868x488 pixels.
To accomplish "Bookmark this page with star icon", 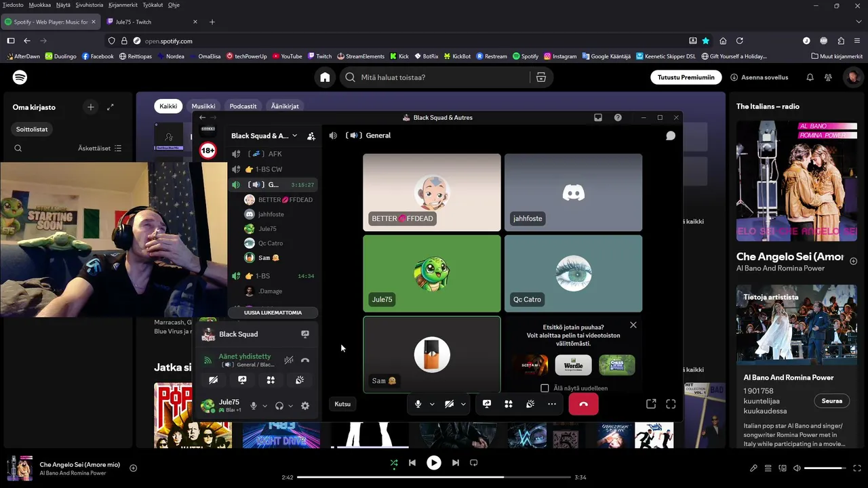I will point(705,41).
